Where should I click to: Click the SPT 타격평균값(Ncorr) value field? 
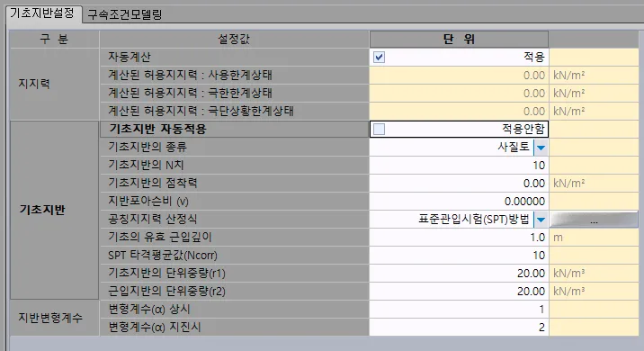pos(459,256)
